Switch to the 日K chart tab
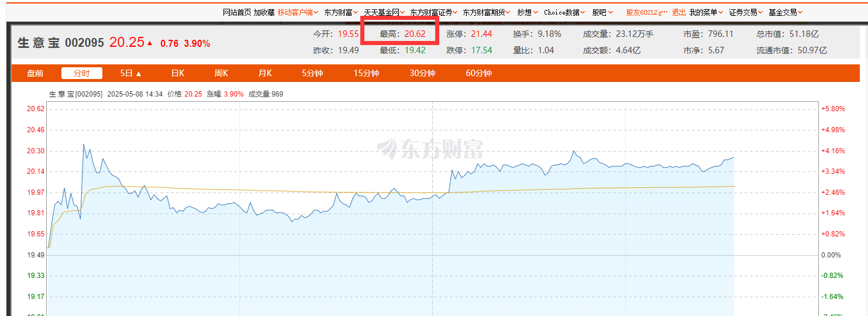This screenshot has height=316, width=868. [x=178, y=73]
